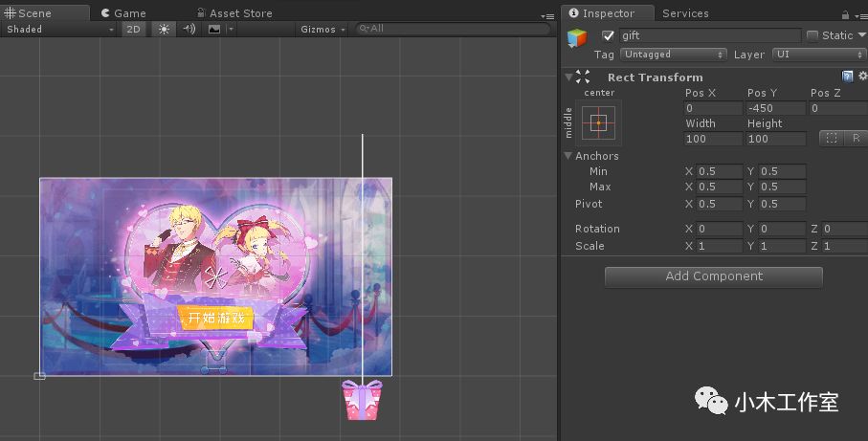
Task: Click Scale Z field
Action: click(x=845, y=246)
